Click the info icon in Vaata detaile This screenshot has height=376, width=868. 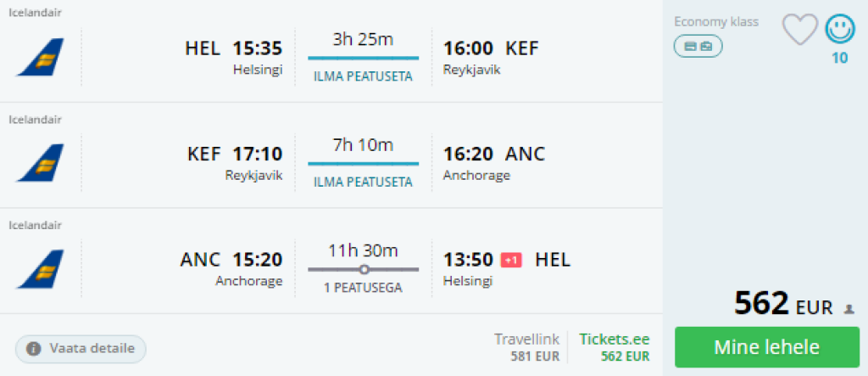(34, 348)
